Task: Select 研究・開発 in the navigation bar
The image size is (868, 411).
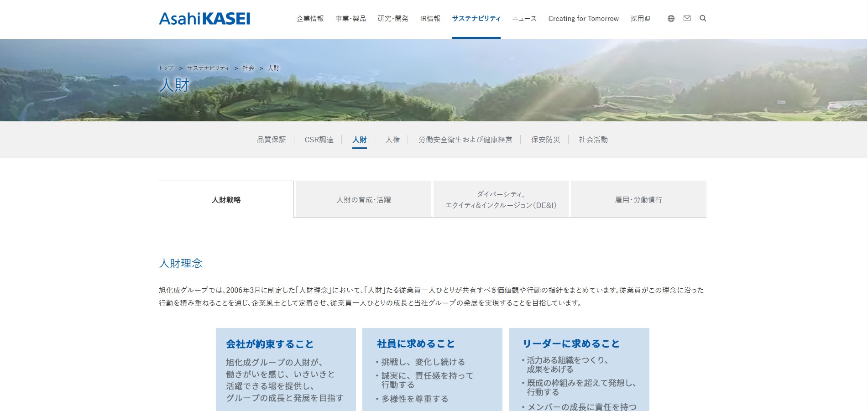Action: 392,19
